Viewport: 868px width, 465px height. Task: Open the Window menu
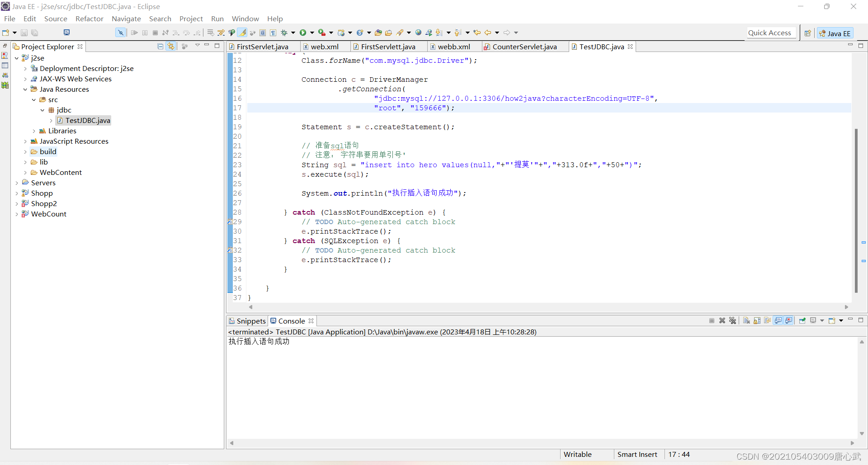tap(245, 19)
